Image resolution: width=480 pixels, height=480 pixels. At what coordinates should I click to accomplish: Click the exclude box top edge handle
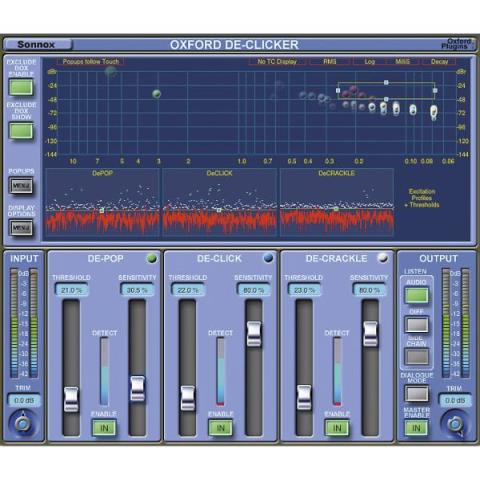[x=386, y=82]
